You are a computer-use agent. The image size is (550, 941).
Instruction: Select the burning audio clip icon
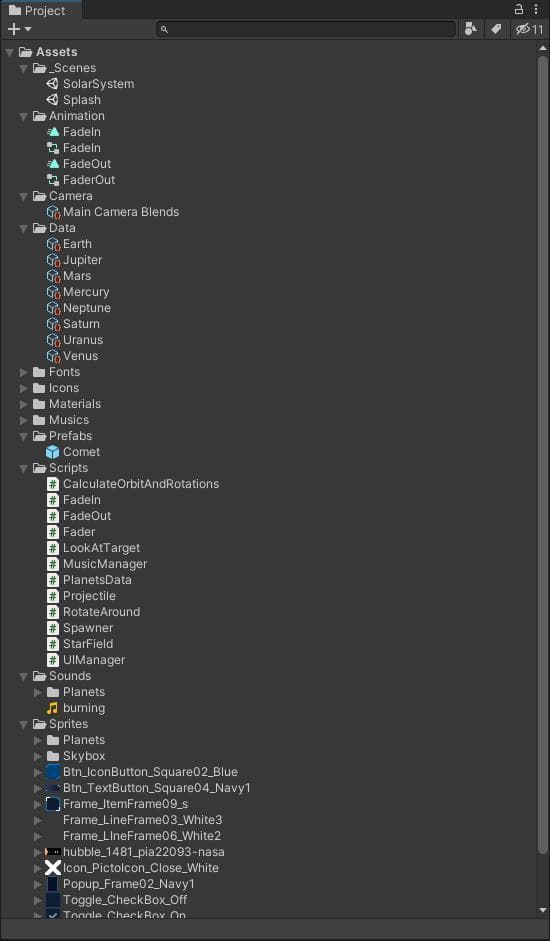pos(53,708)
